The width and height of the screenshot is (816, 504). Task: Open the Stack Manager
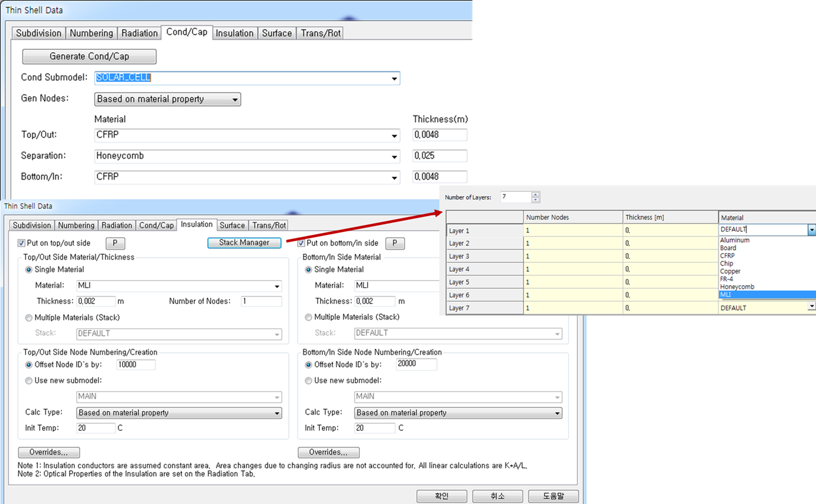click(x=244, y=242)
